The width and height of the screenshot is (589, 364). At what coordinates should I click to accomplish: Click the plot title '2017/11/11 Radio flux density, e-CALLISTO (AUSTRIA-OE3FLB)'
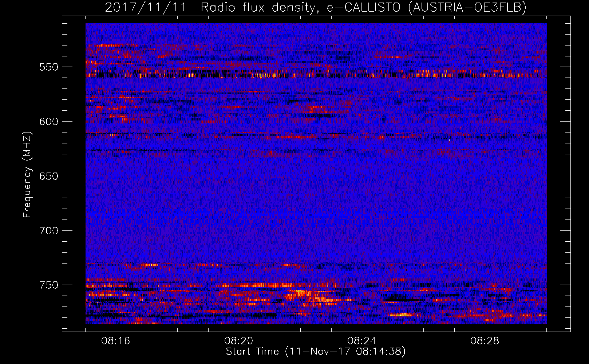coord(316,7)
